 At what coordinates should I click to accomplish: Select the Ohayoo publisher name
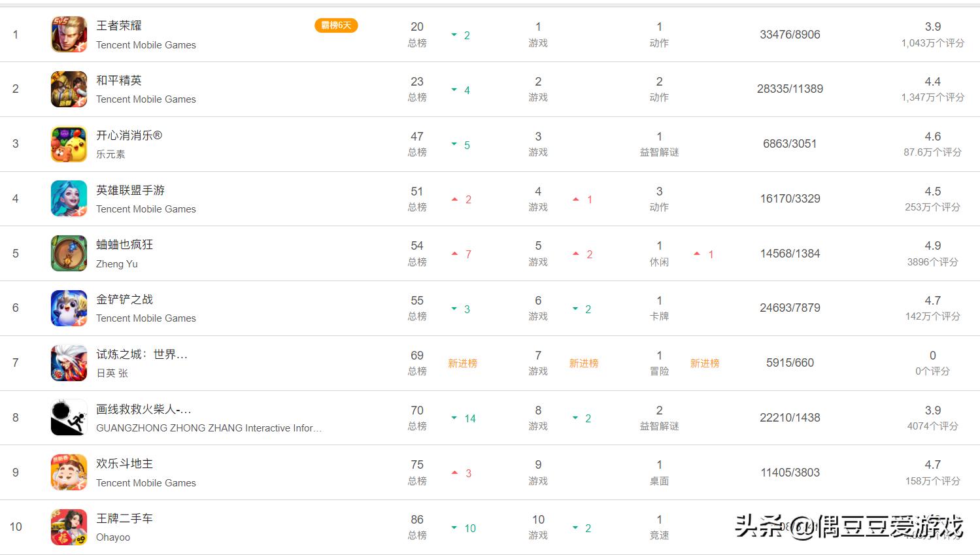113,537
